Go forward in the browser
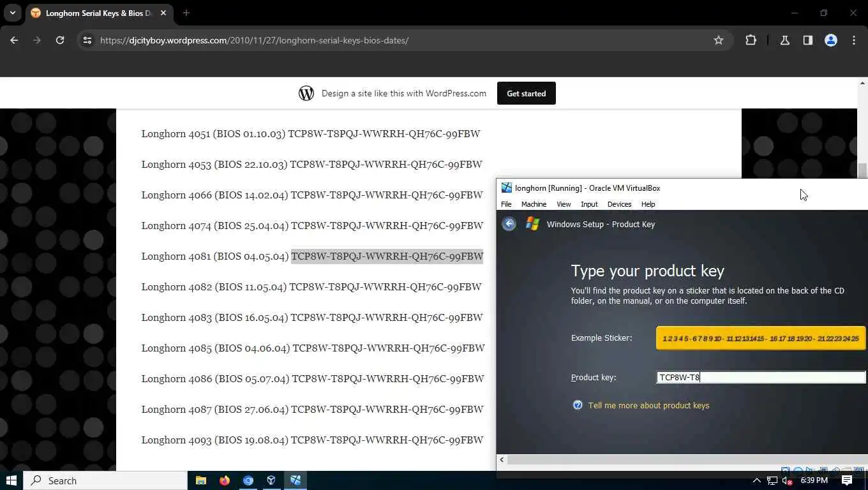Image resolution: width=868 pixels, height=490 pixels. (x=37, y=40)
